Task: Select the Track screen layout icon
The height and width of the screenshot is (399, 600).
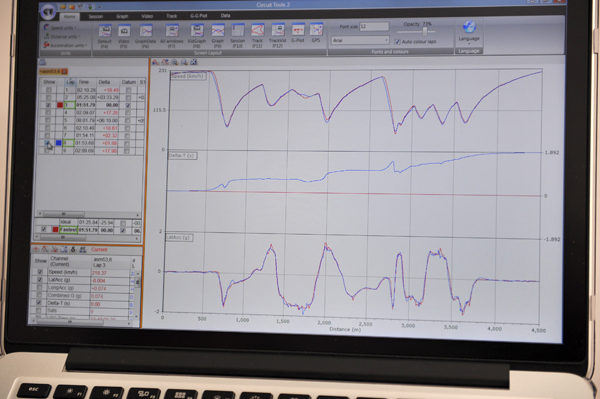Action: pyautogui.click(x=258, y=31)
